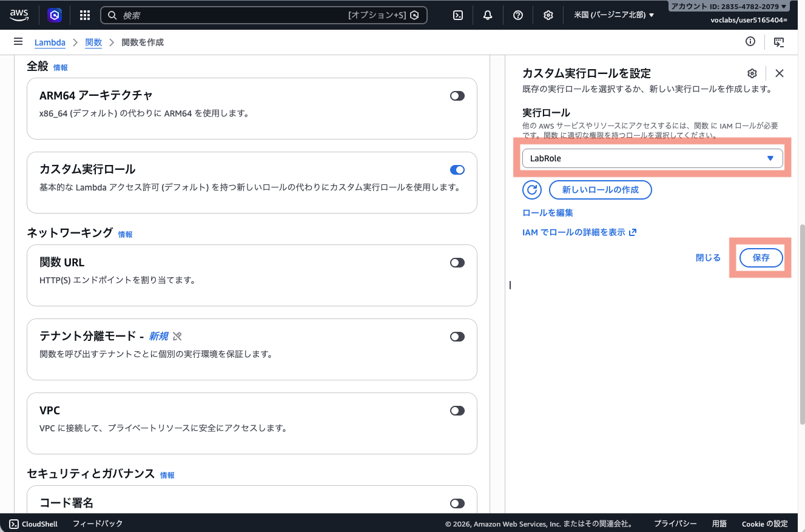Open the notifications bell
The image size is (805, 532).
[488, 15]
